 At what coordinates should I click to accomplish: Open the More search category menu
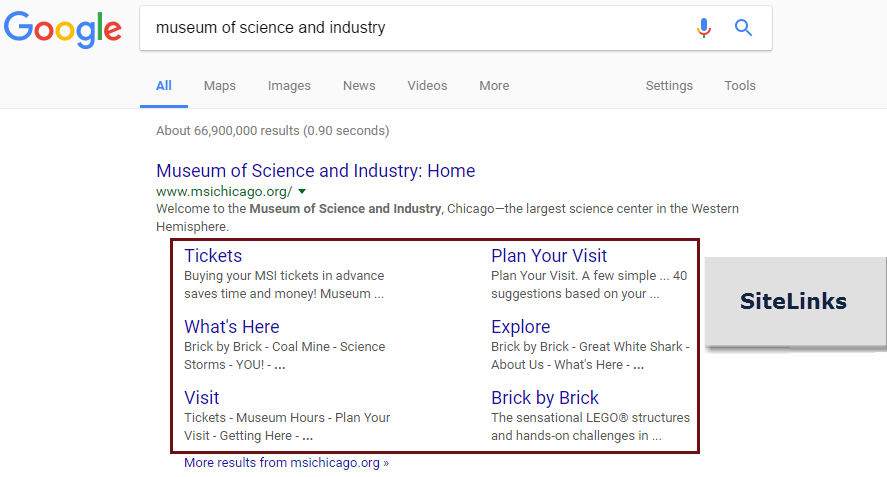494,86
